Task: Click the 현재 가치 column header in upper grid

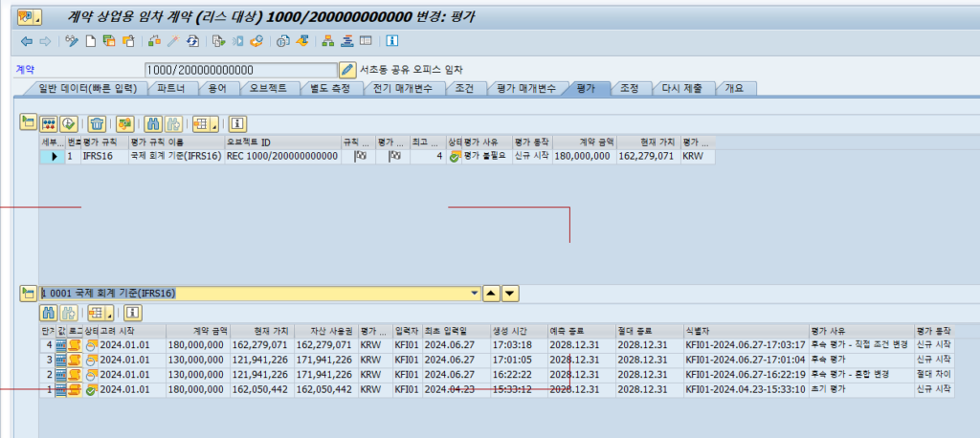Action: (647, 142)
